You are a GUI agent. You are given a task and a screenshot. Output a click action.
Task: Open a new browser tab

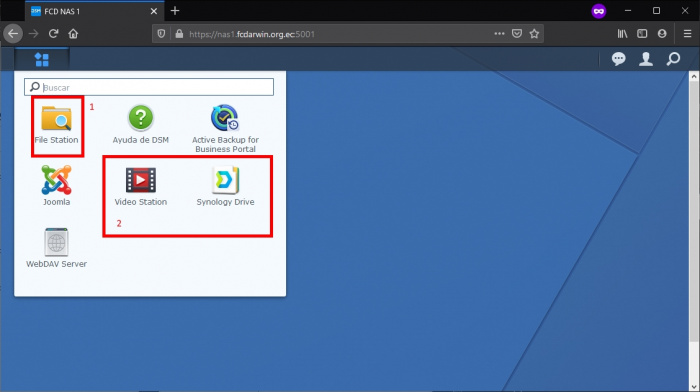pyautogui.click(x=175, y=11)
